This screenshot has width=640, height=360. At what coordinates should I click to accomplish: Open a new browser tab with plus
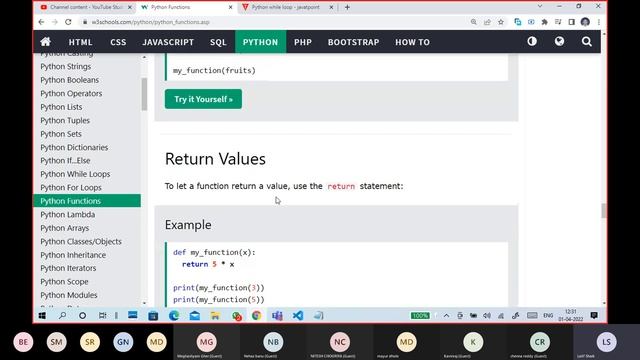[x=347, y=7]
